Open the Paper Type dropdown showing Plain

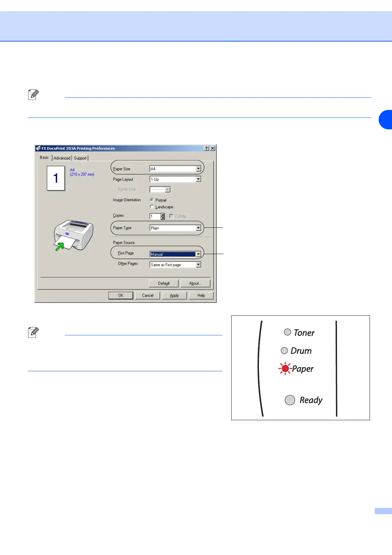click(x=175, y=228)
